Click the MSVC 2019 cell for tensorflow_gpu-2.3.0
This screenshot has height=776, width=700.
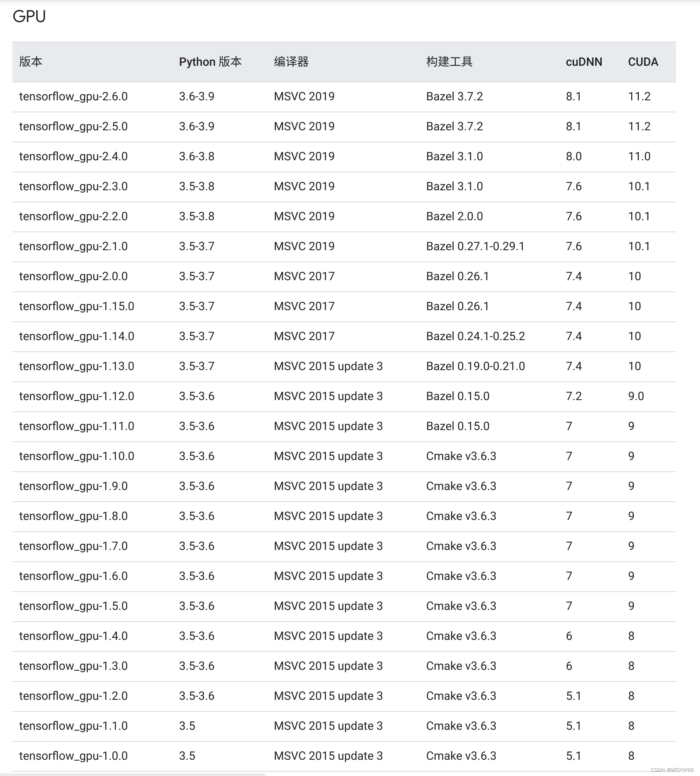tap(304, 186)
